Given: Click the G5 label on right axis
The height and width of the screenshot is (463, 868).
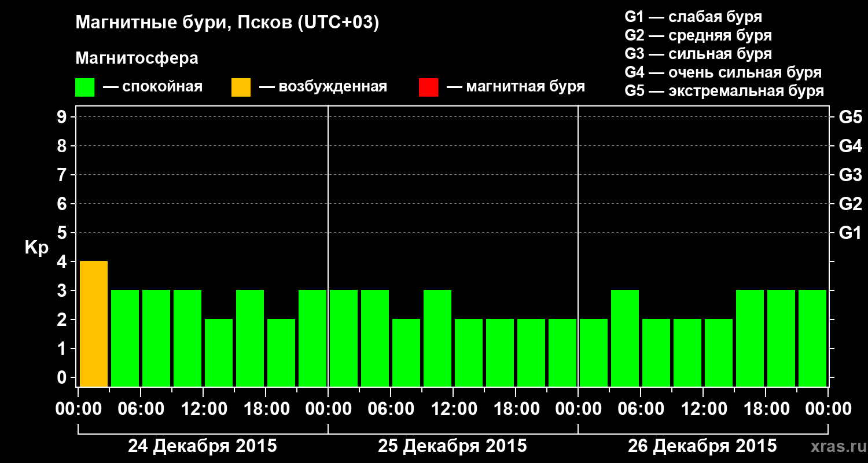Looking at the screenshot, I should [x=851, y=117].
